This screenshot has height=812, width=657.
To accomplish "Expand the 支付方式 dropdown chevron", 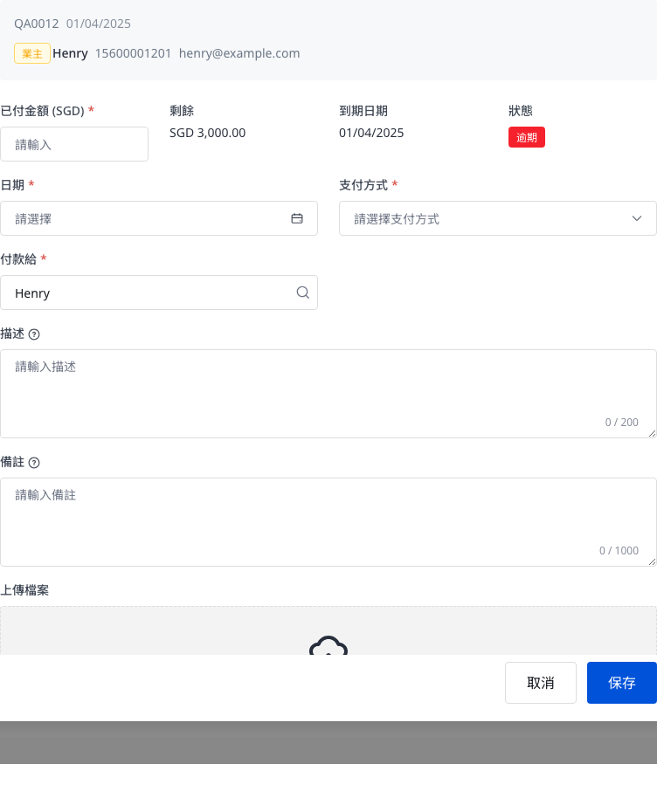I will pos(637,218).
